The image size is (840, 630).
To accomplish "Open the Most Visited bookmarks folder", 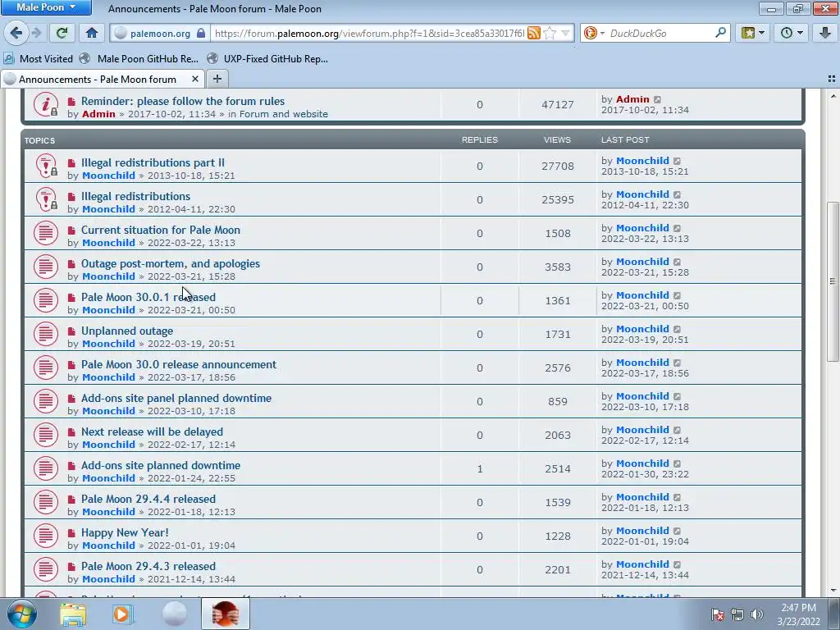I will [x=38, y=59].
